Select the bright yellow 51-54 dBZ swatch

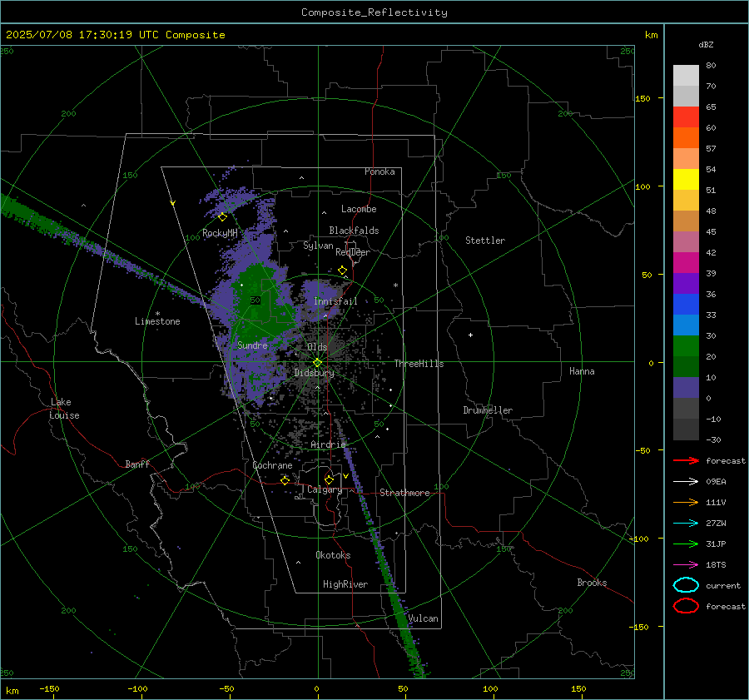(x=686, y=179)
